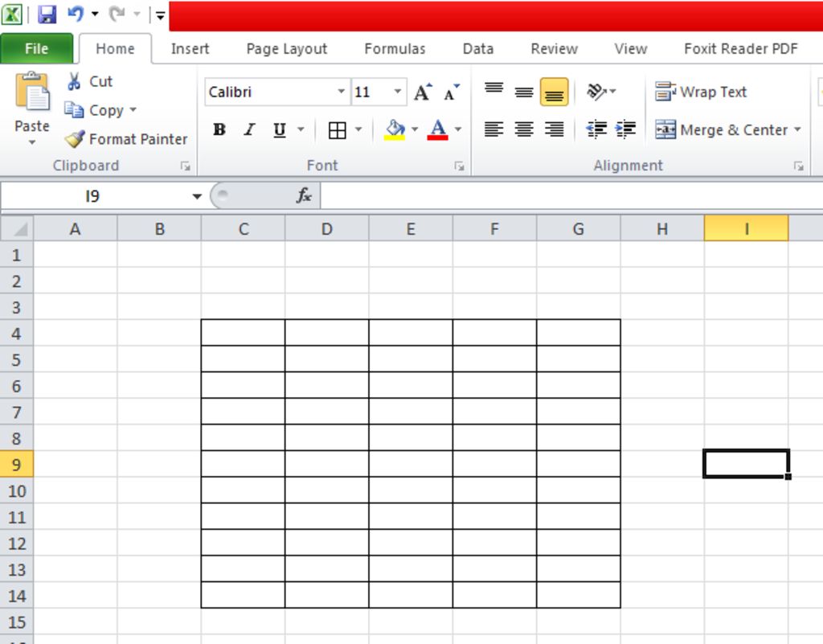Image resolution: width=823 pixels, height=644 pixels.
Task: Open Customize Quick Access Toolbar dropdown
Action: tap(161, 15)
